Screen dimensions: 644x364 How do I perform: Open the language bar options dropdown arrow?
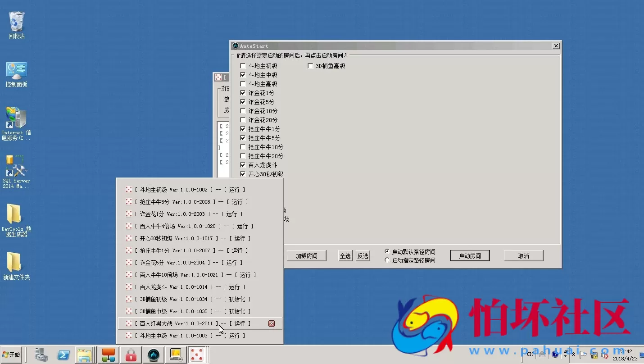(x=565, y=356)
